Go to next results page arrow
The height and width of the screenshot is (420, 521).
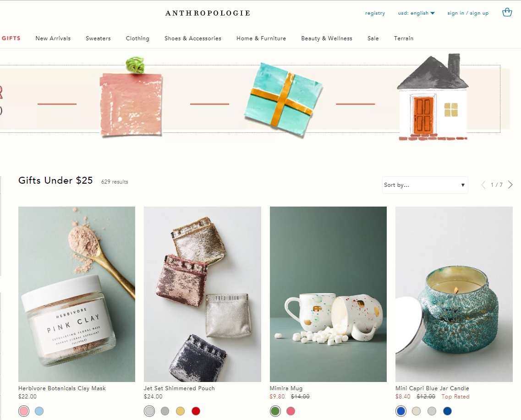tap(510, 185)
